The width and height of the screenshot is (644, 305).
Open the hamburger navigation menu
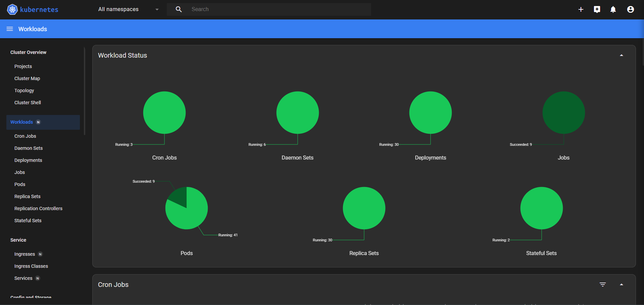pyautogui.click(x=10, y=29)
